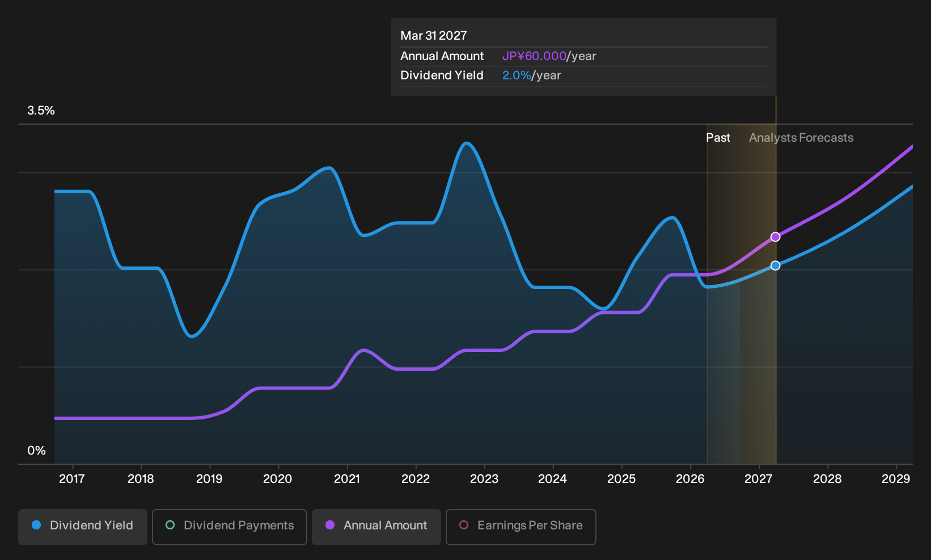This screenshot has height=560, width=931.
Task: Click the Analysts Forecasts label
Action: click(x=801, y=138)
